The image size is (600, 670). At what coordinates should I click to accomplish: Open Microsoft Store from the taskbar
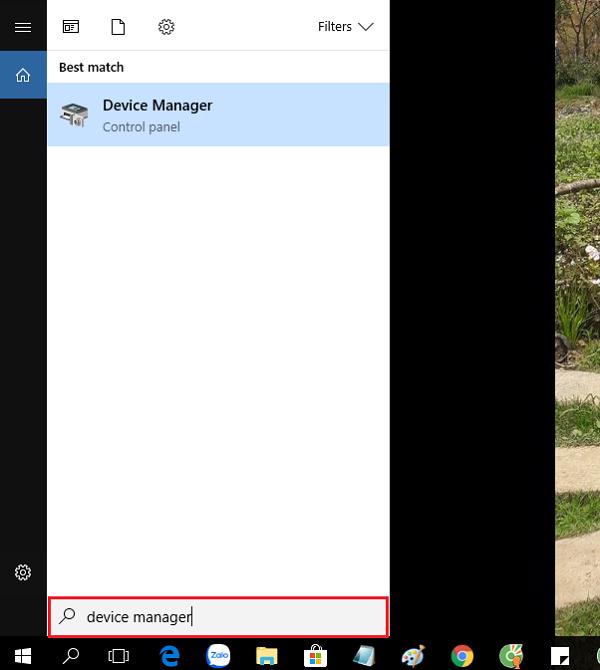click(315, 656)
